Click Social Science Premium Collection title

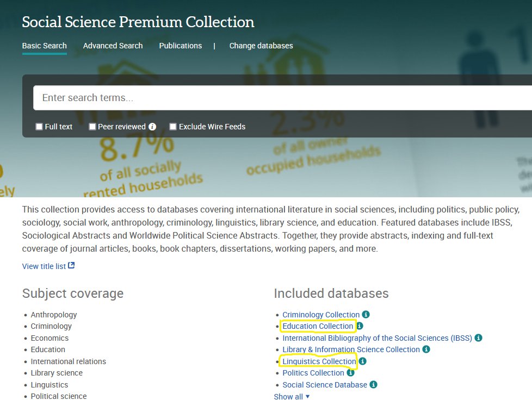[138, 22]
